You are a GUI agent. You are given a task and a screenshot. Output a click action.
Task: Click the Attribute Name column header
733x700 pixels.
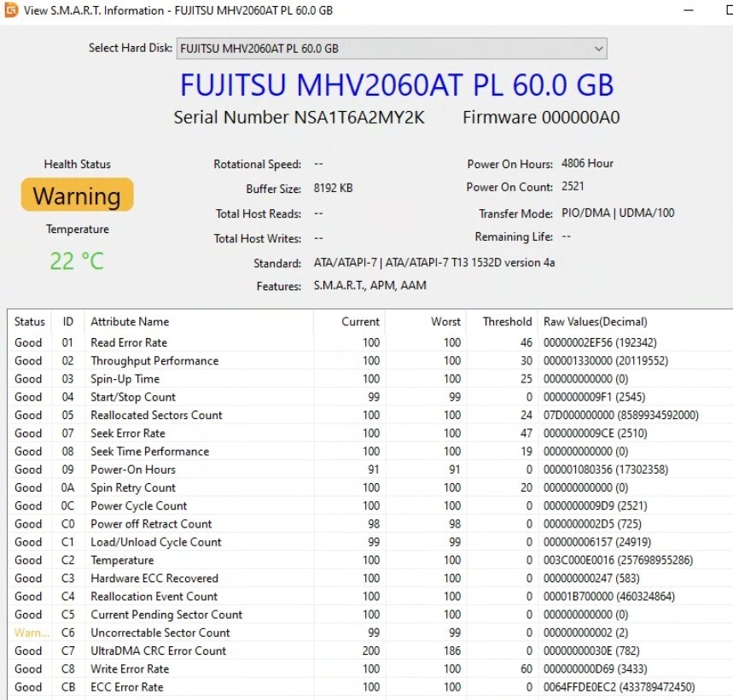pos(199,322)
